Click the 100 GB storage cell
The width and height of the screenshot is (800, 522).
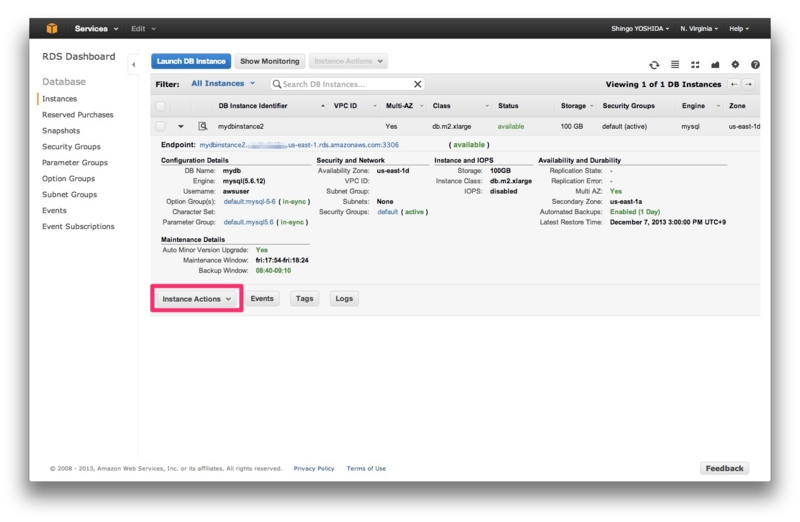[571, 126]
